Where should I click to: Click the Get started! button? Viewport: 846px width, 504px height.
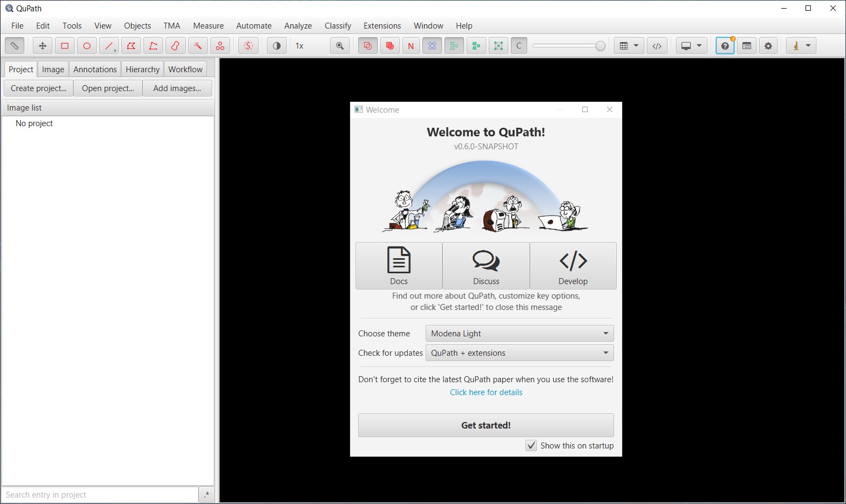(x=486, y=425)
